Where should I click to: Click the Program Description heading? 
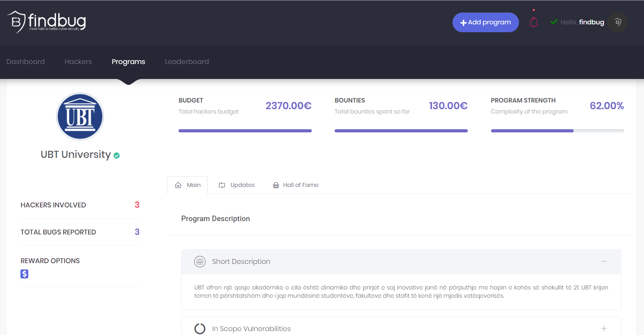215,219
